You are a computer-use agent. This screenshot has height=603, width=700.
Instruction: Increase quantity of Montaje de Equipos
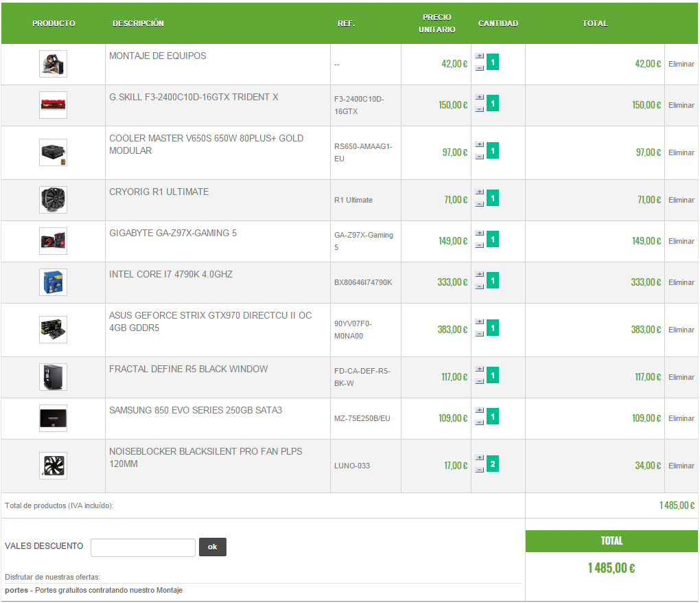[480, 56]
